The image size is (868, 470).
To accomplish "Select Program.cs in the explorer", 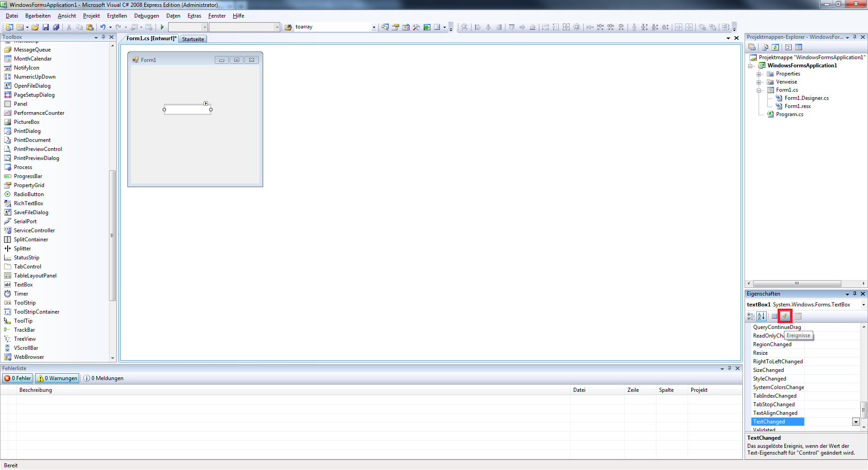I will (789, 114).
